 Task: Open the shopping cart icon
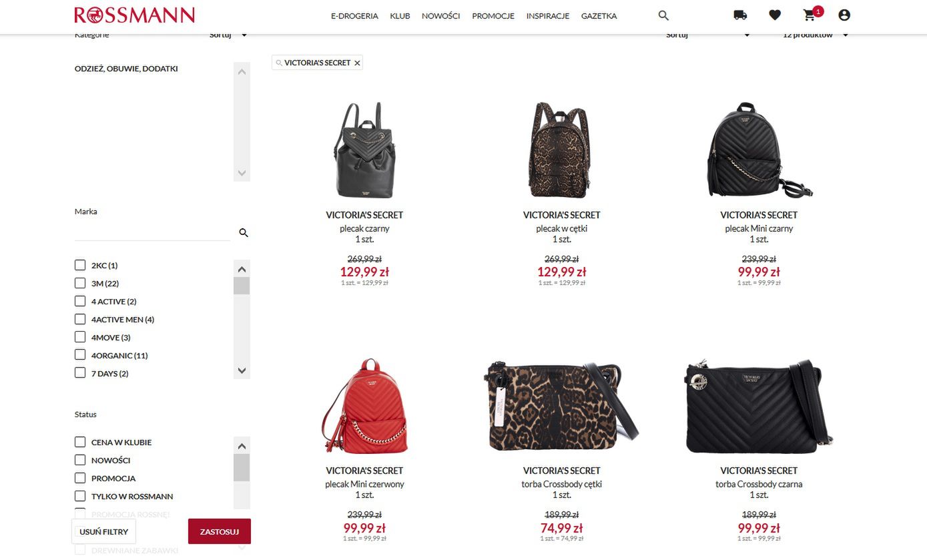tap(810, 15)
